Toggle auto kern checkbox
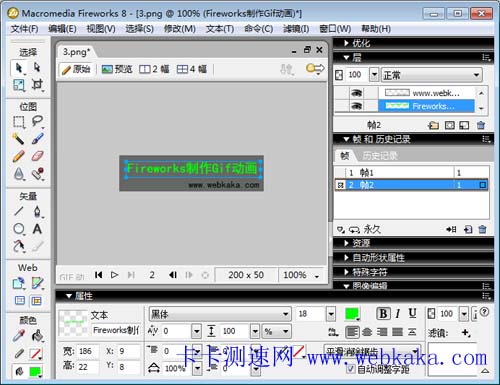 pyautogui.click(x=350, y=369)
